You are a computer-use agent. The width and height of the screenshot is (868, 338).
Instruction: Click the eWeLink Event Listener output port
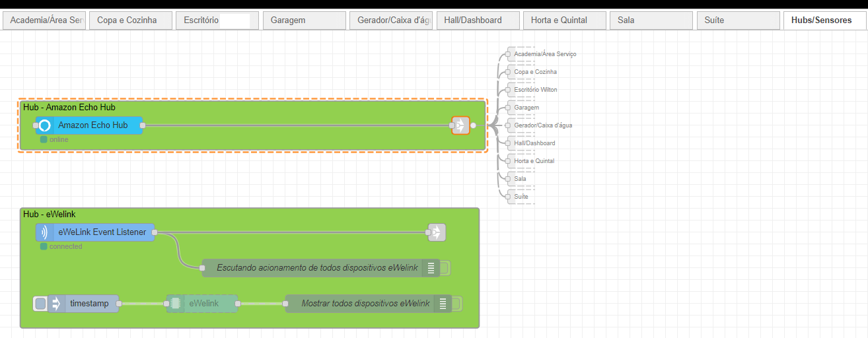click(155, 232)
